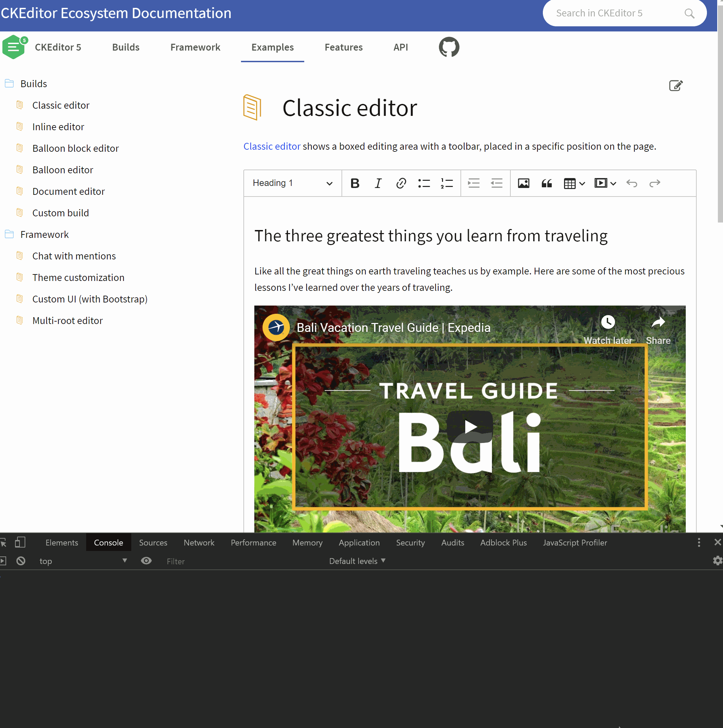Create a numbered list
Image resolution: width=723 pixels, height=728 pixels.
[x=447, y=183]
